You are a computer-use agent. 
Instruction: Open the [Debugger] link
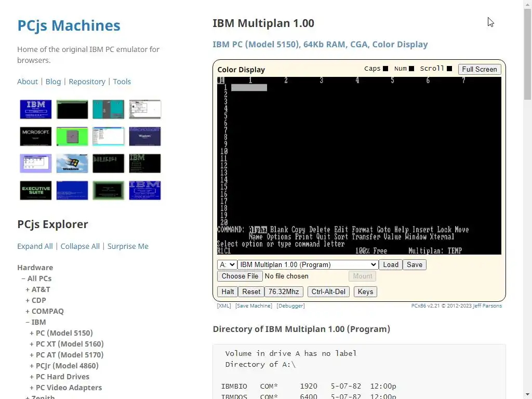point(291,305)
